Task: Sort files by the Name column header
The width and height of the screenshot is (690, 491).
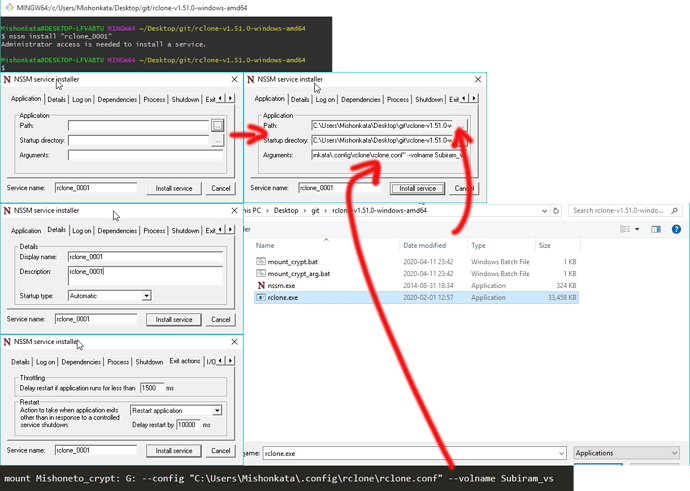Action: [265, 246]
